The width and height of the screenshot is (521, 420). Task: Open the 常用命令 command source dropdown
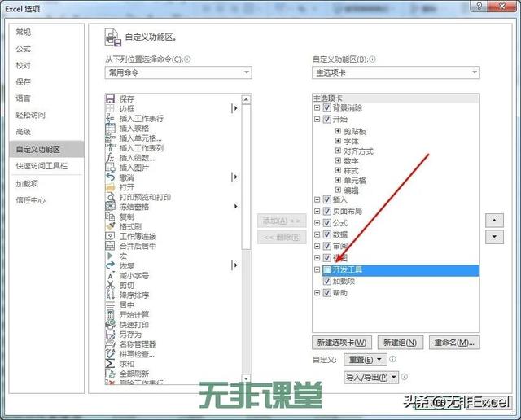[178, 72]
